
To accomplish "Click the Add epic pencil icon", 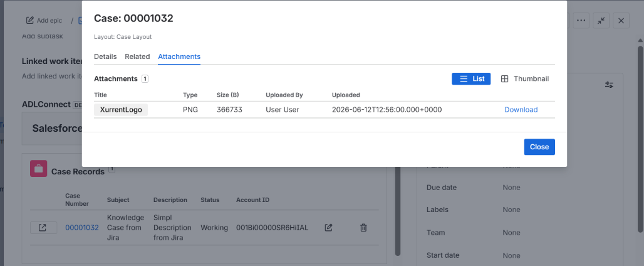I will click(x=30, y=20).
